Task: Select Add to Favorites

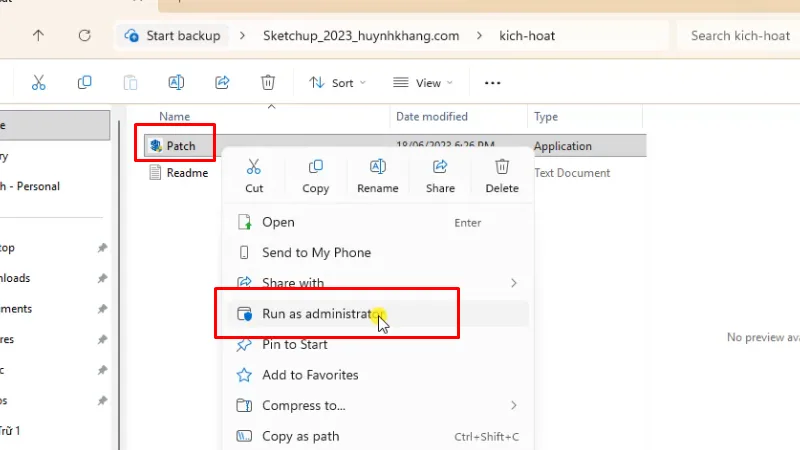Action: [378, 375]
